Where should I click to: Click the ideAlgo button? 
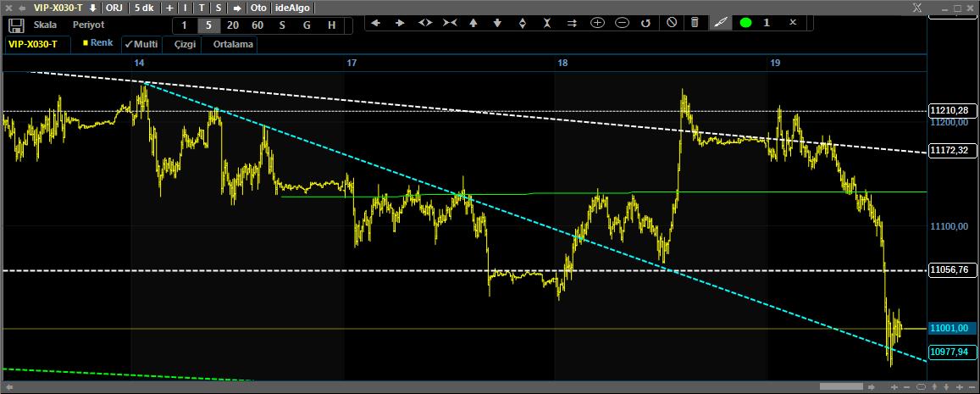click(293, 7)
